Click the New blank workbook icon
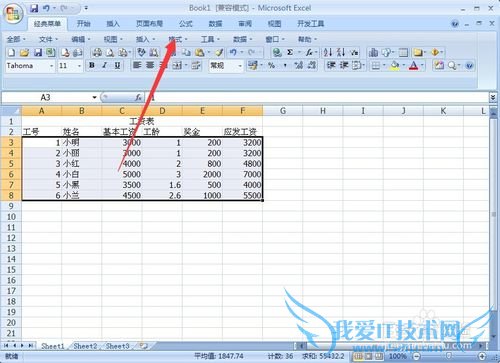 coord(11,53)
